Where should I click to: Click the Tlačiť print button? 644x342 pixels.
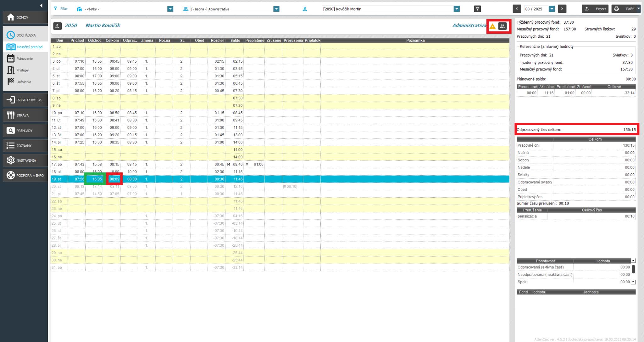pos(625,9)
